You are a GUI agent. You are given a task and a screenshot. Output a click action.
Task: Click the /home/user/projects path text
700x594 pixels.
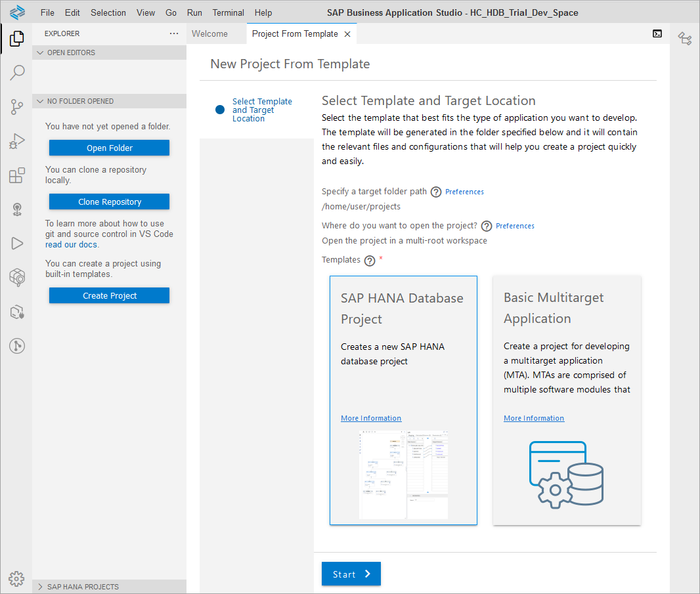pyautogui.click(x=361, y=207)
